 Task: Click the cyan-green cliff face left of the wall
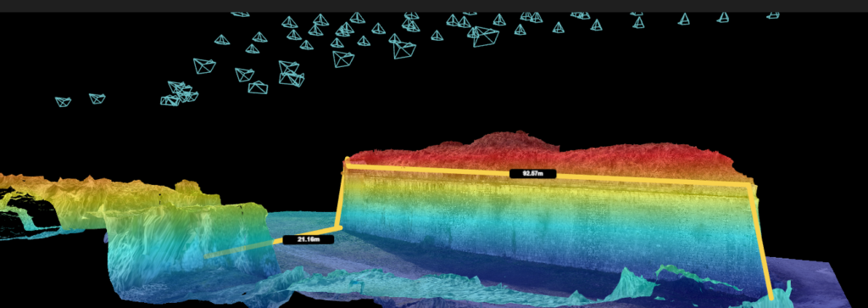point(183,244)
